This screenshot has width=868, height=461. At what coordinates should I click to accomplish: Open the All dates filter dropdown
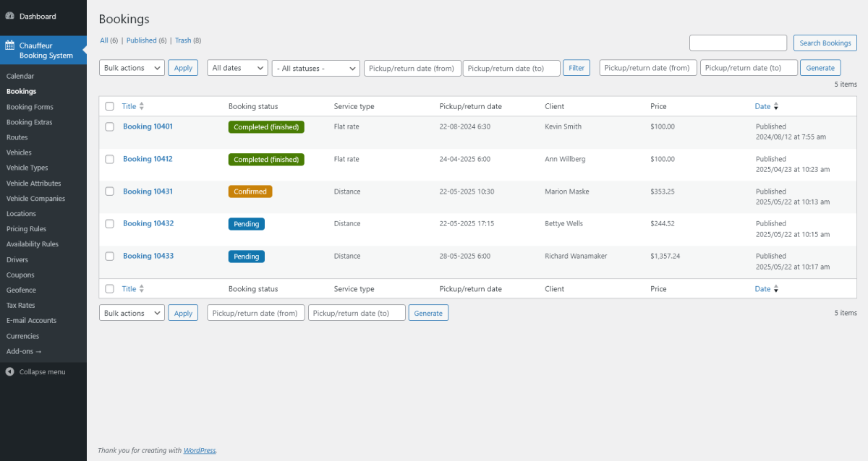(x=237, y=67)
